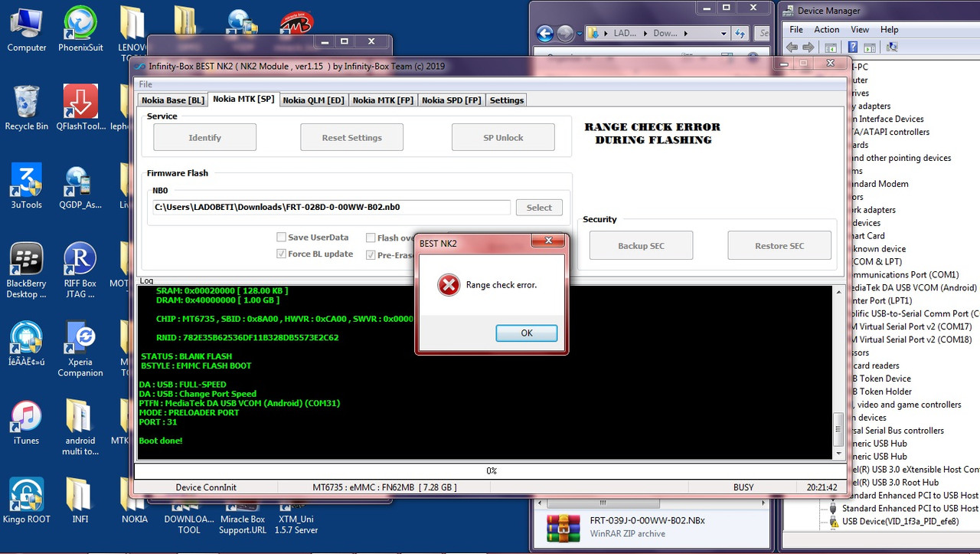Click the Identify button

[x=205, y=138]
